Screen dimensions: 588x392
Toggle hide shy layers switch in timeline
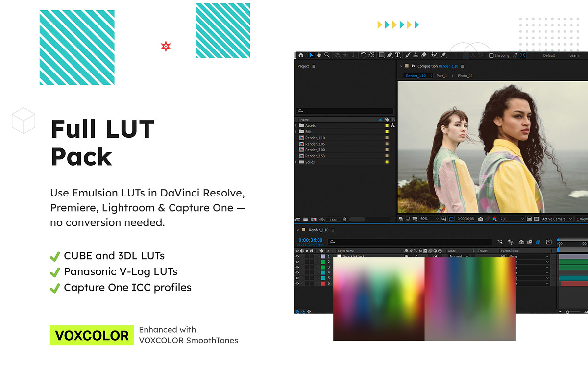[521, 242]
